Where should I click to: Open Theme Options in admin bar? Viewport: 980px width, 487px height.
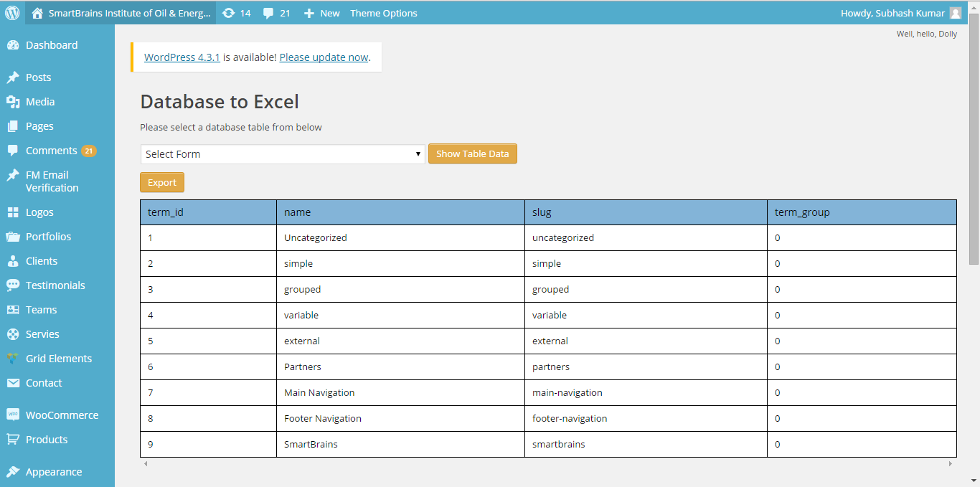click(383, 13)
